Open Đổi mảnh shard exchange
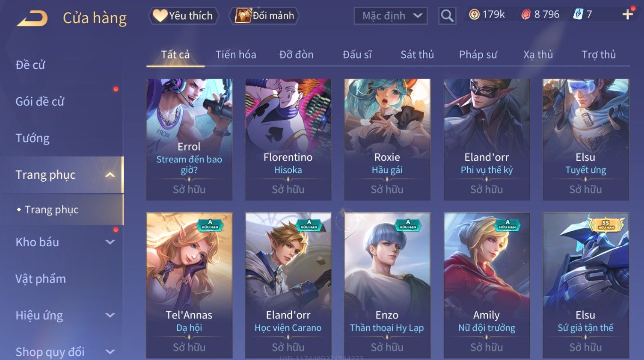644x360 pixels. [x=264, y=16]
